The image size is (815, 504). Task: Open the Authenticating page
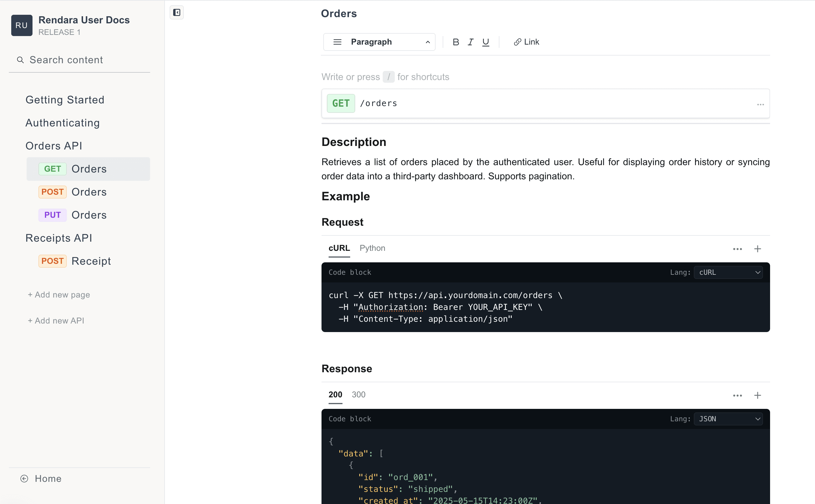pos(62,123)
